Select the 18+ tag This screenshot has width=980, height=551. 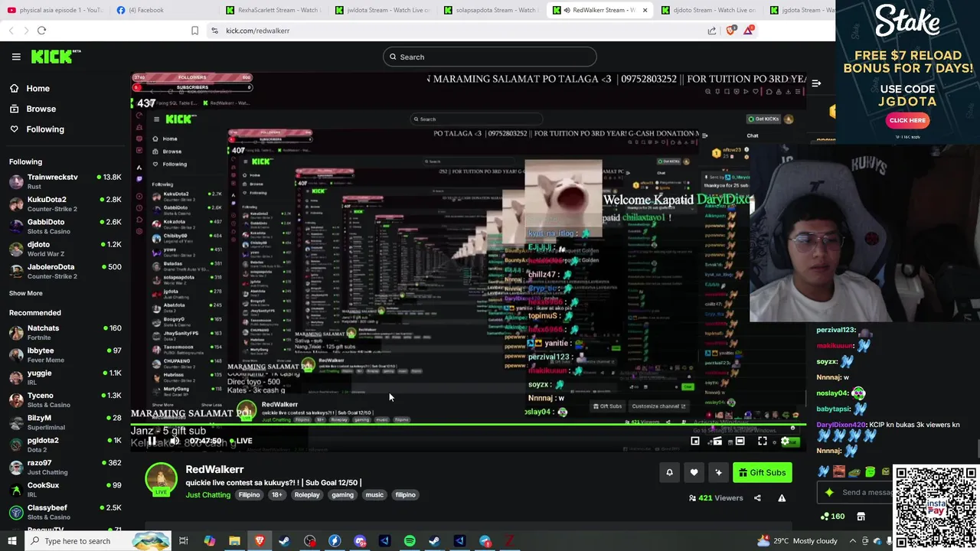coord(276,495)
